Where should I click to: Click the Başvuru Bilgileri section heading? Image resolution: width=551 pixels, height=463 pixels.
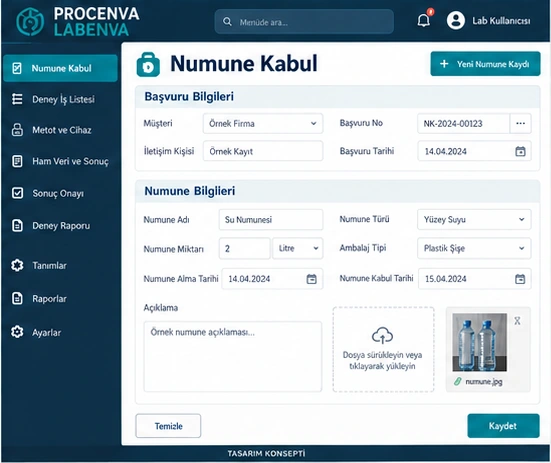[189, 96]
